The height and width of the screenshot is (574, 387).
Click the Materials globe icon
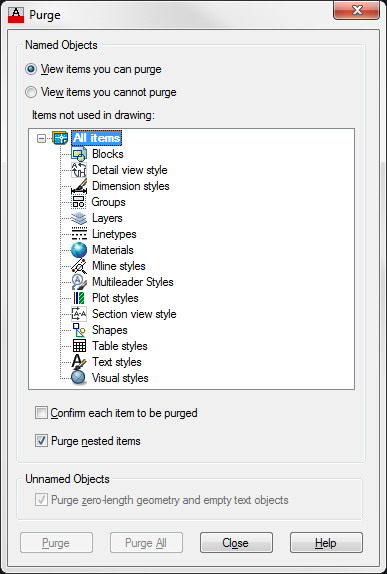pyautogui.click(x=79, y=250)
